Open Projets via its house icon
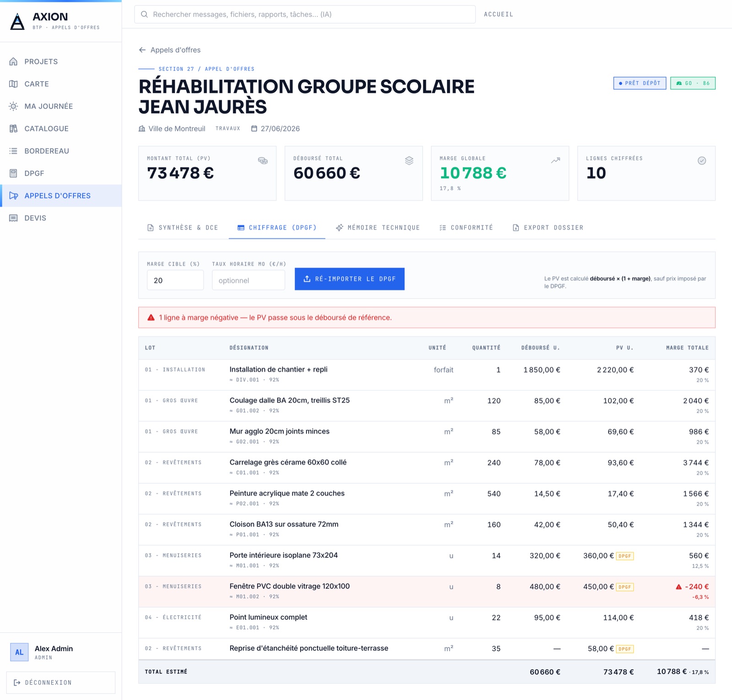Image resolution: width=732 pixels, height=700 pixels. click(x=14, y=61)
